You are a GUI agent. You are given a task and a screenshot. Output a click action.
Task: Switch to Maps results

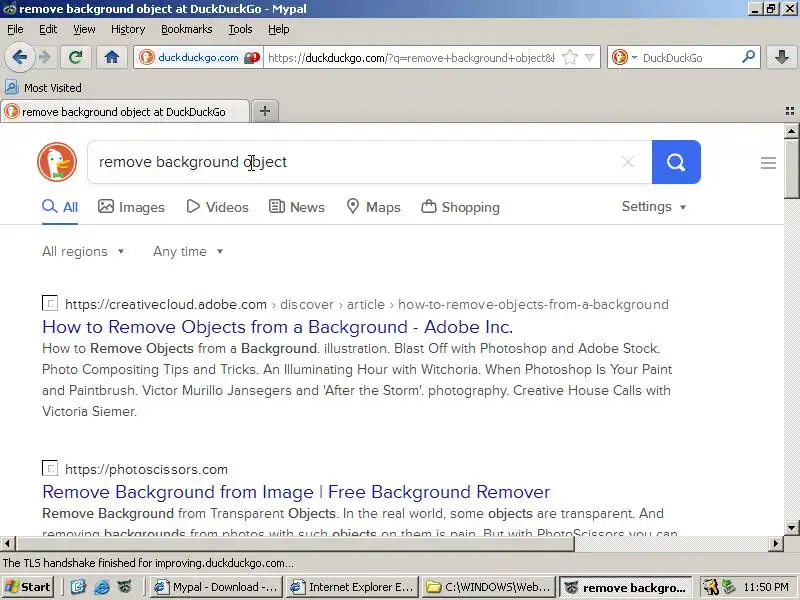click(373, 207)
